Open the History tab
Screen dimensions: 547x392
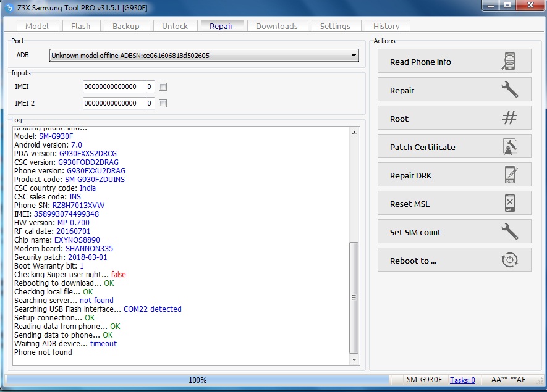coord(386,26)
